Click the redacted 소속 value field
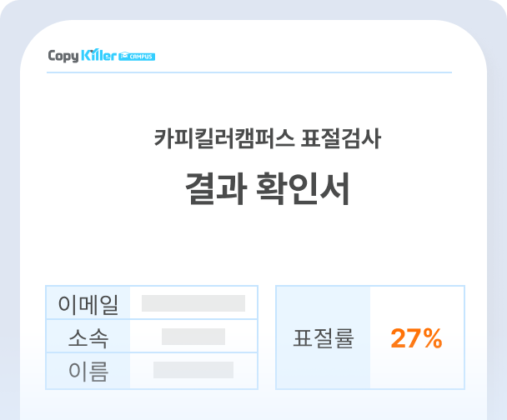This screenshot has height=420, width=507. pos(193,337)
